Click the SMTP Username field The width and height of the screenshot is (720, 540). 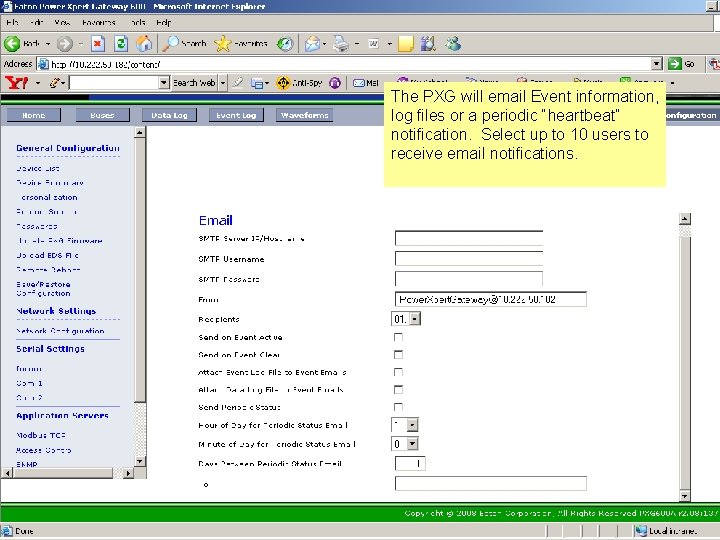pos(468,259)
